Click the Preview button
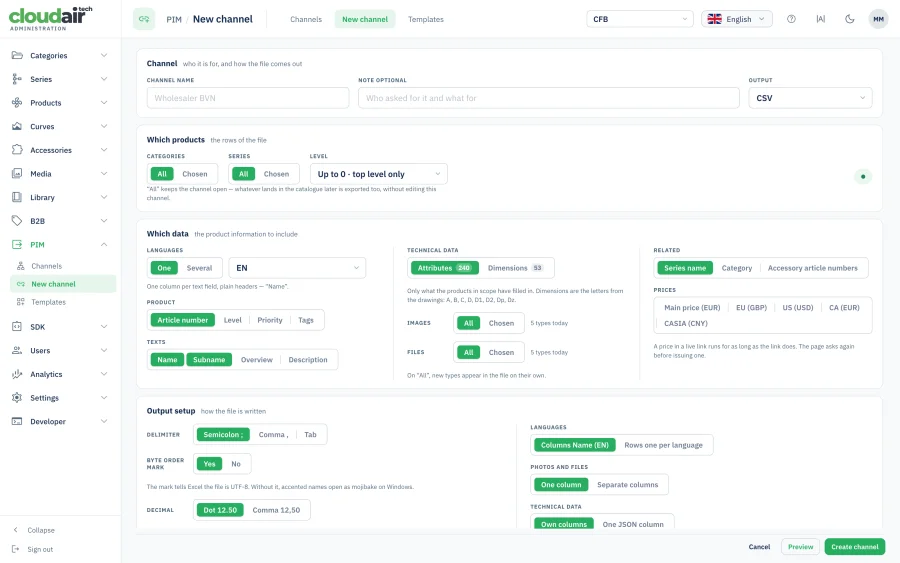900x563 pixels. [800, 547]
